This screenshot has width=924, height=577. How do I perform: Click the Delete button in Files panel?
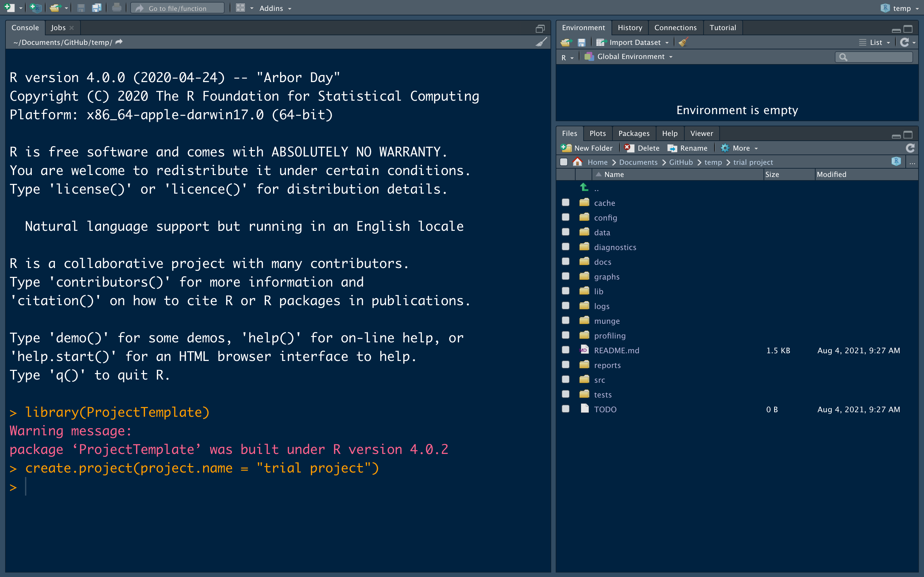(x=643, y=147)
